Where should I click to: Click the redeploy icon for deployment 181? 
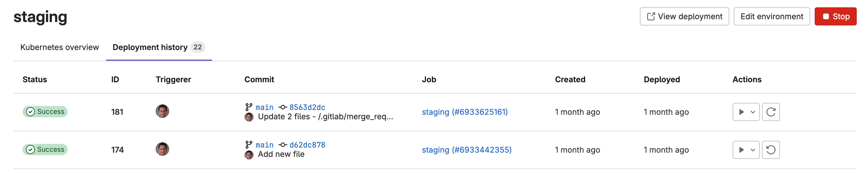point(772,112)
